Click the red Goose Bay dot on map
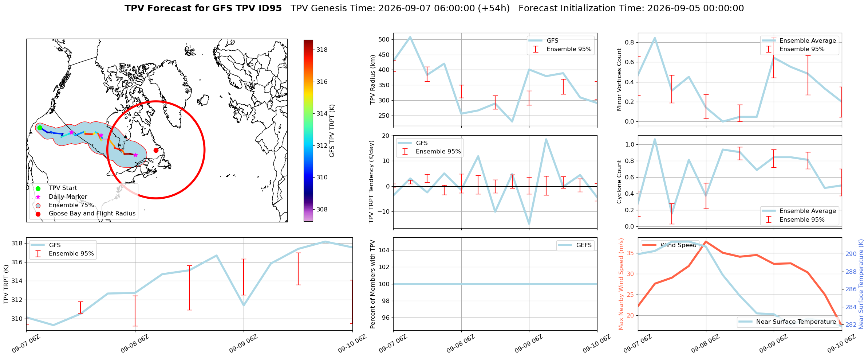 pos(156,150)
